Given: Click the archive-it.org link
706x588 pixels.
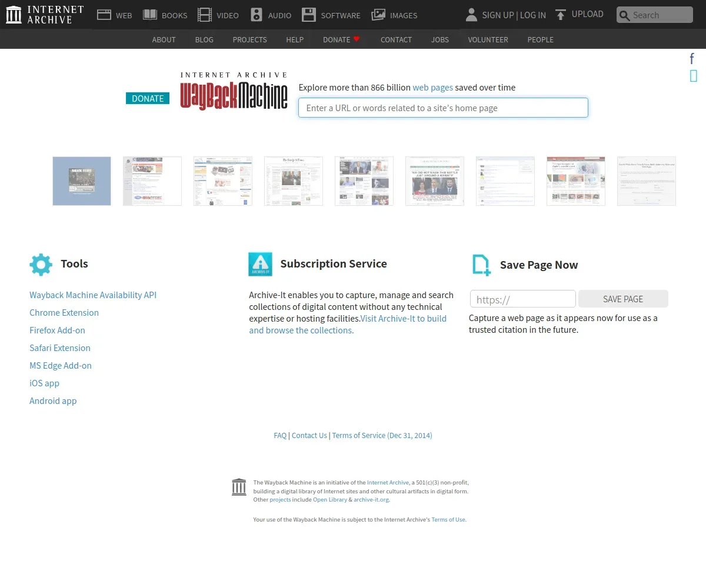Looking at the screenshot, I should pos(371,500).
